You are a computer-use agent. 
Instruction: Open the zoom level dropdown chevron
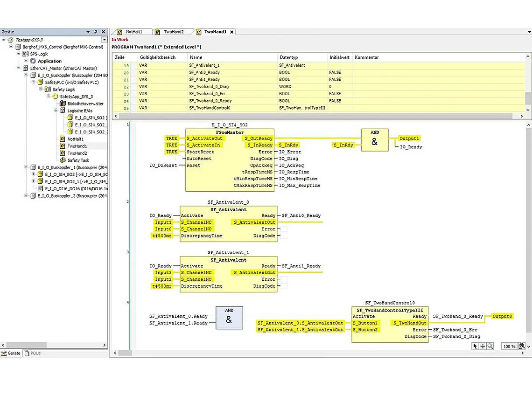coord(529,347)
